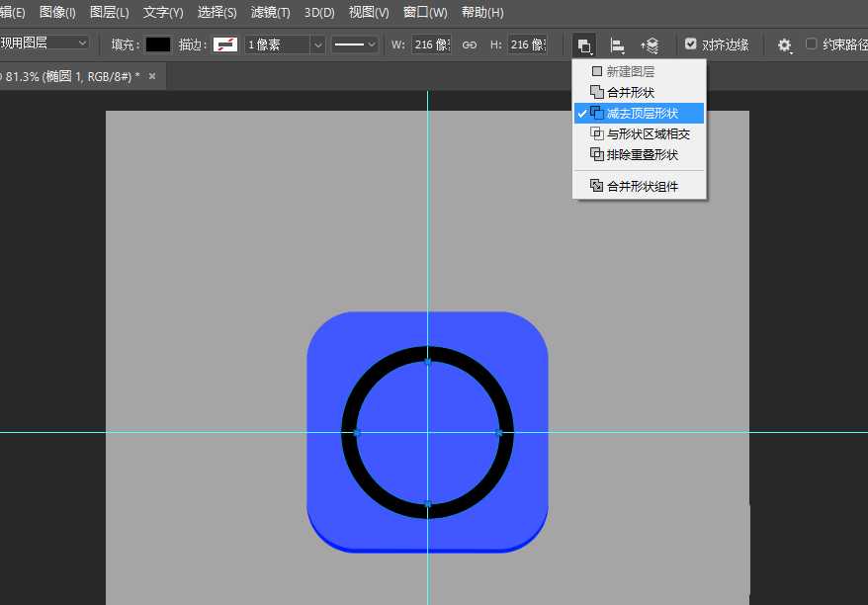Image resolution: width=868 pixels, height=605 pixels.
Task: Click the link width and height icon
Action: (471, 44)
